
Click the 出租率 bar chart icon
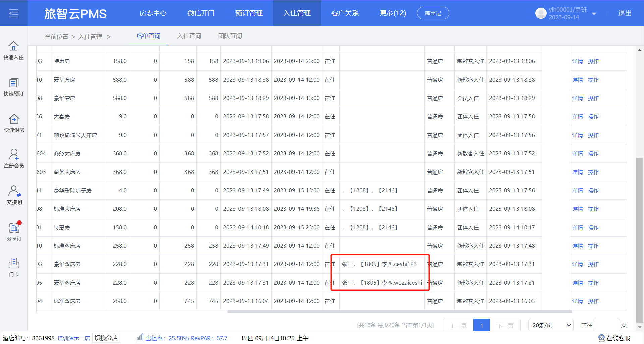coord(140,337)
